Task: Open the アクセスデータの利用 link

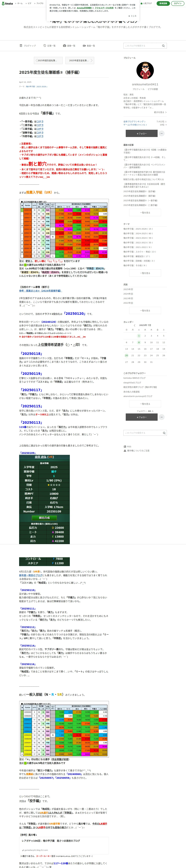Action: (x=104, y=8)
